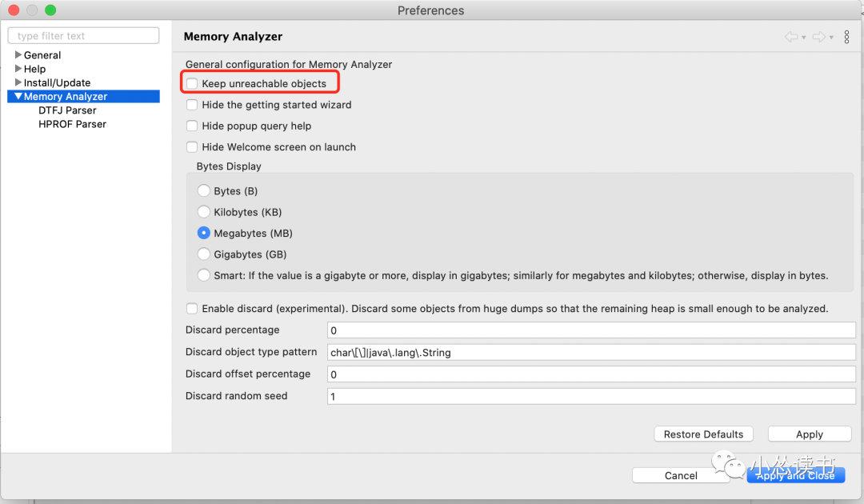Screen dimensions: 864x504
Task: Choose the Gigabytes (GB) radio button
Action: pyautogui.click(x=204, y=254)
